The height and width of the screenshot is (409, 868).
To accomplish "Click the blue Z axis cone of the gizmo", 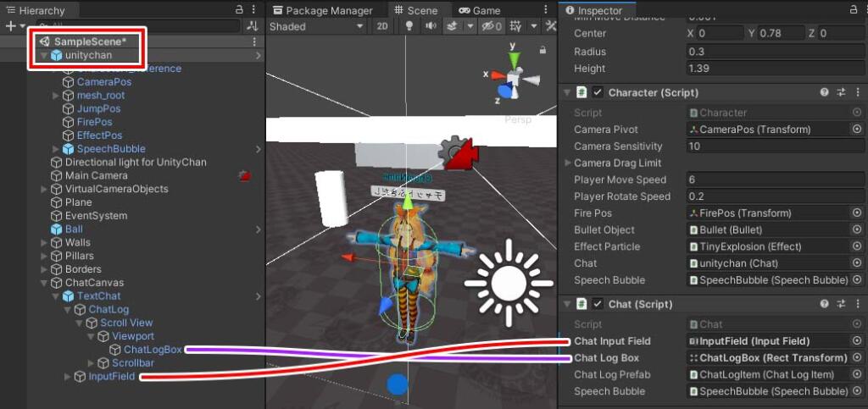I will (505, 90).
